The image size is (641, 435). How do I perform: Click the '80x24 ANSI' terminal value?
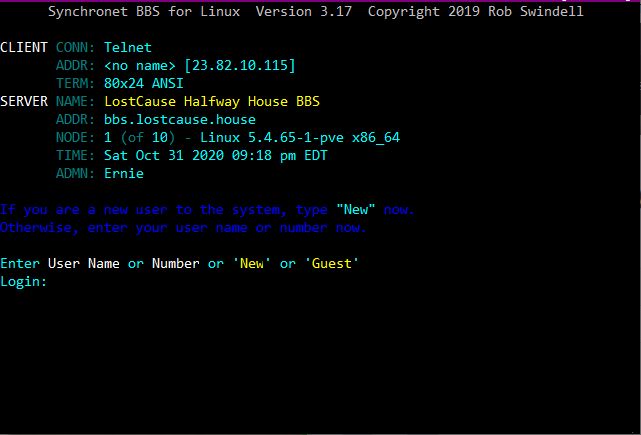click(143, 83)
